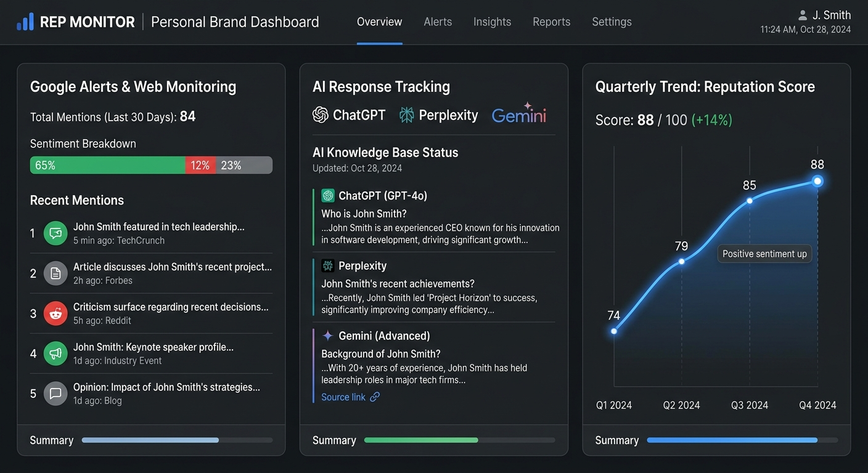This screenshot has height=473, width=868.
Task: Open the Insights navigation link
Action: coord(492,22)
